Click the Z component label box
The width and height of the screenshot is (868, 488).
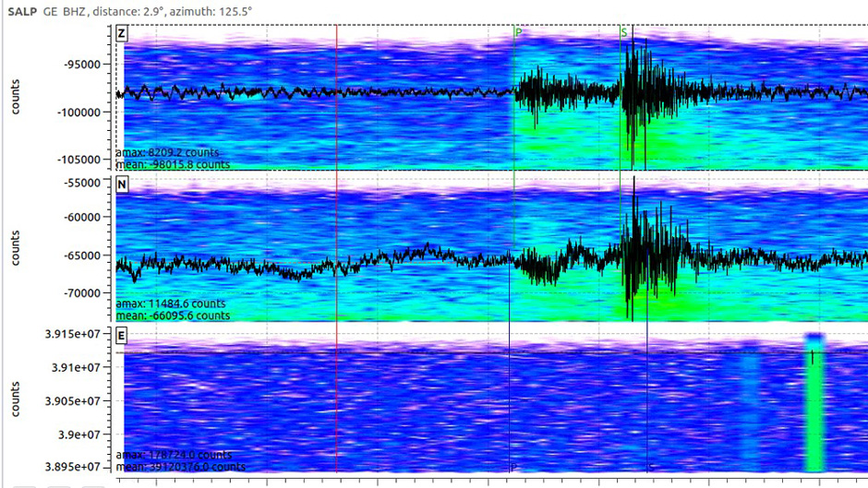pos(122,33)
